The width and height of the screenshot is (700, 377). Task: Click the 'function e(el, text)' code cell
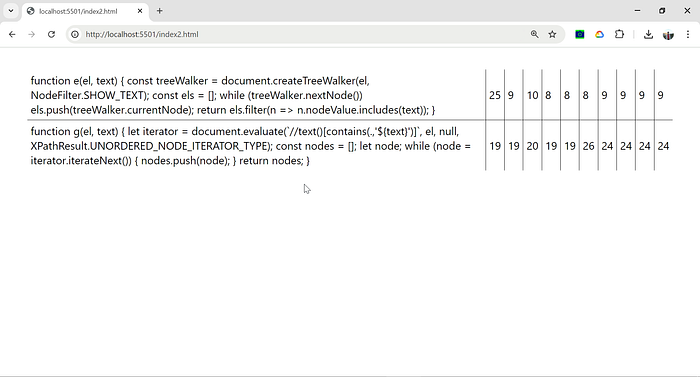point(256,95)
